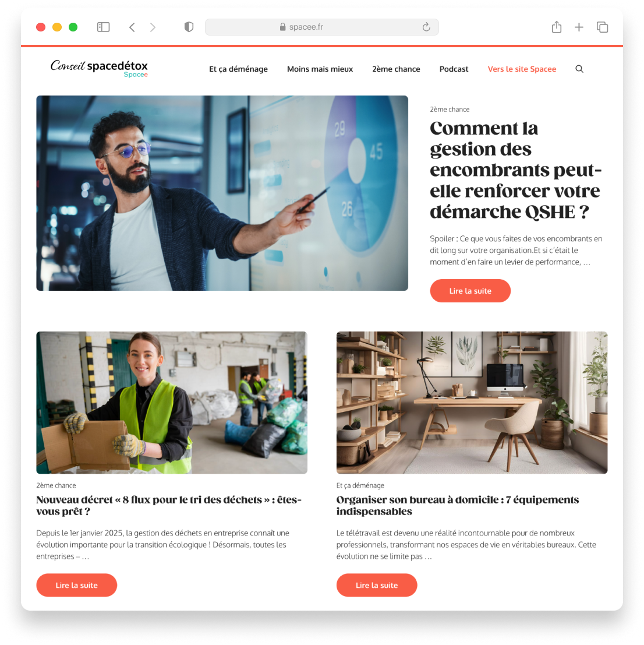
Task: Select the Moins mais mieux menu item
Action: click(320, 69)
